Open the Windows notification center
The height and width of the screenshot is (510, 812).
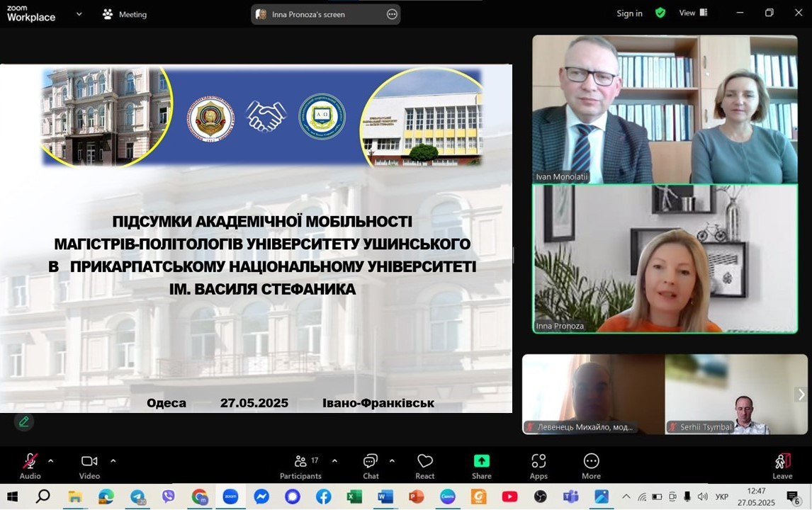click(793, 497)
